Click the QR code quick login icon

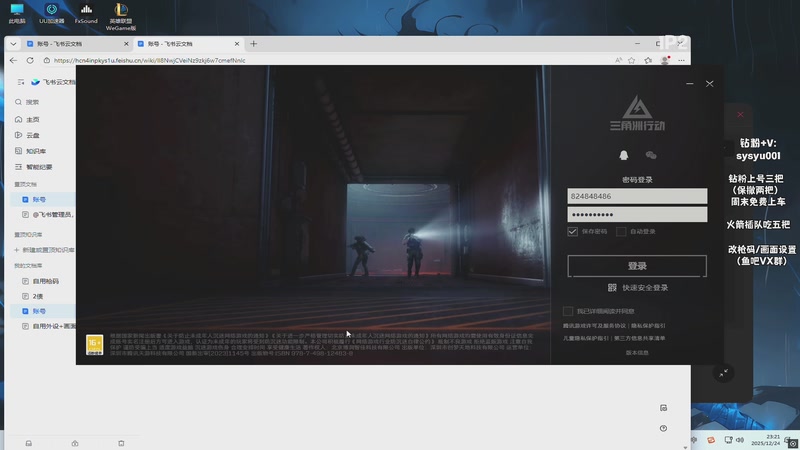pyautogui.click(x=612, y=288)
